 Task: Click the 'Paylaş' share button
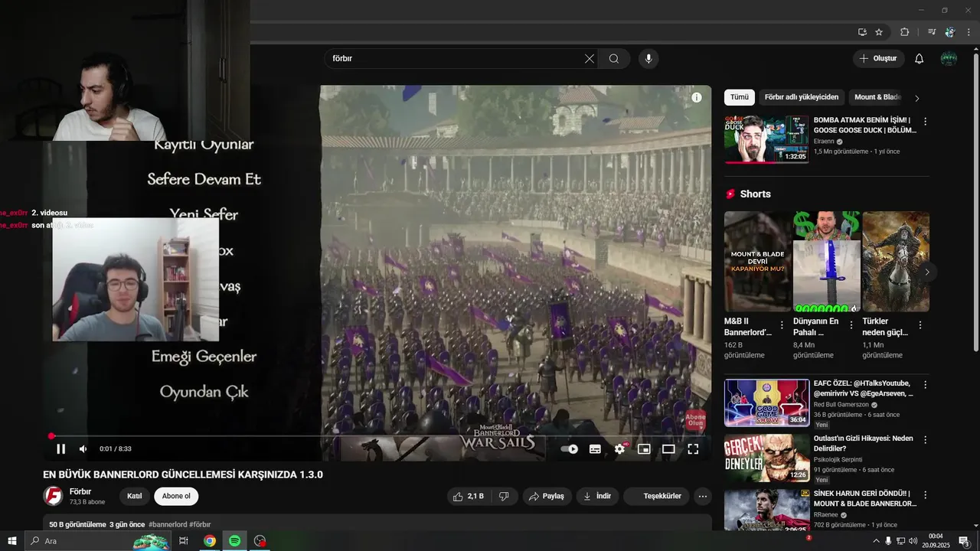(x=547, y=496)
